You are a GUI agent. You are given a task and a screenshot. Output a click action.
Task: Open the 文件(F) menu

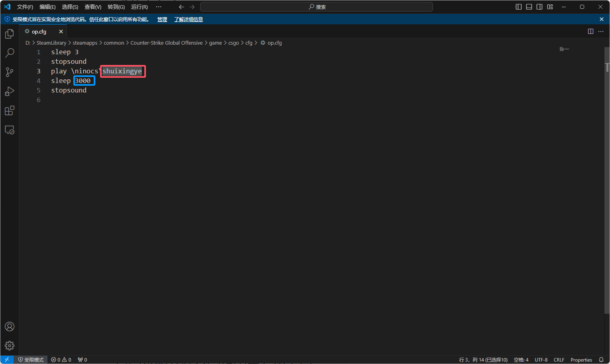pos(25,7)
